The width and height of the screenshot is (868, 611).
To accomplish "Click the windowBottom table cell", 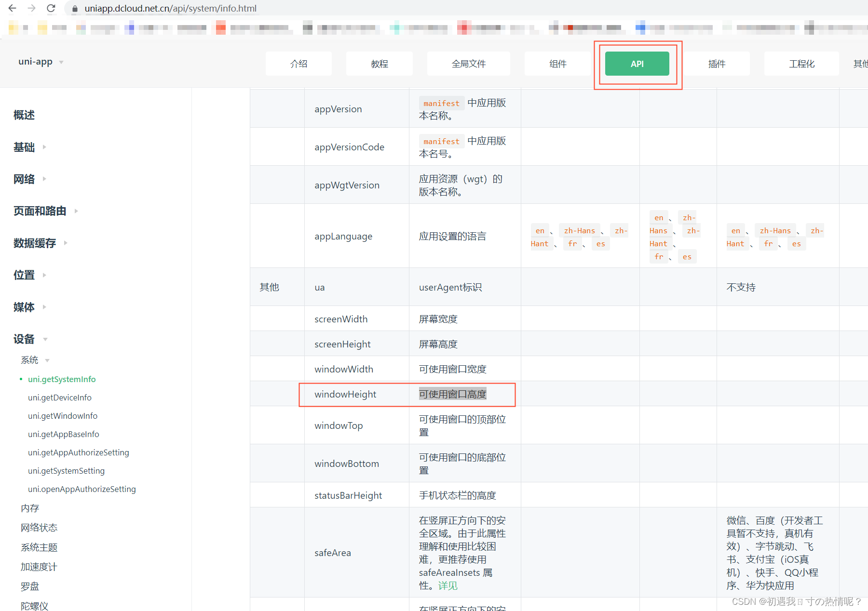I will pyautogui.click(x=357, y=464).
